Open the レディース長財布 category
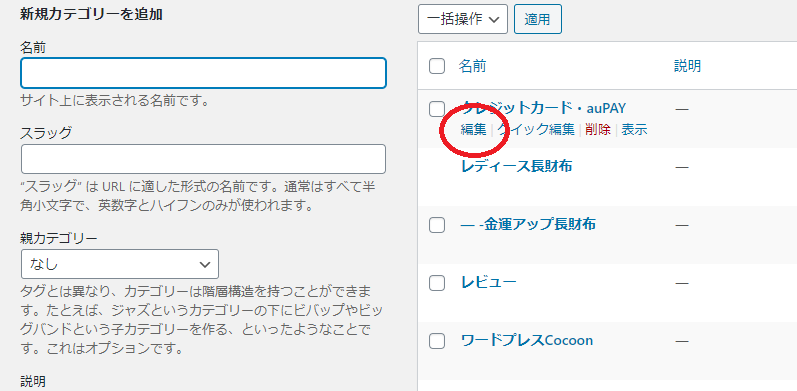The image size is (797, 391). [516, 166]
